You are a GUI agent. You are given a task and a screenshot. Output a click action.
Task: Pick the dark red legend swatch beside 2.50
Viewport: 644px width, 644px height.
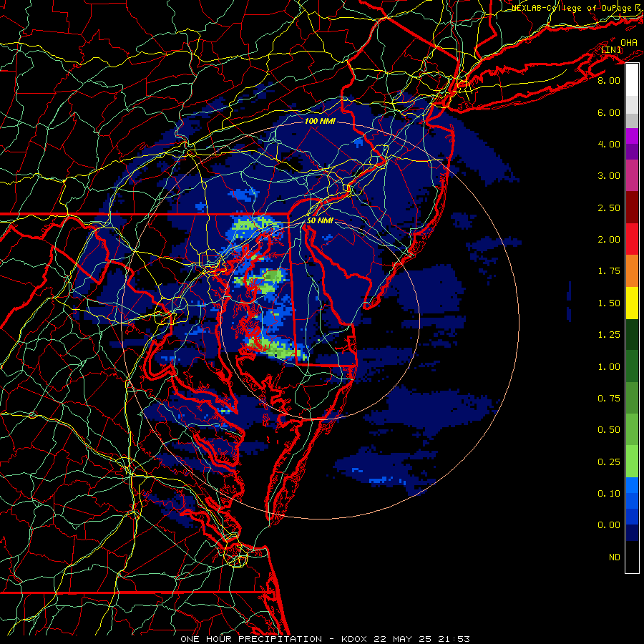tap(632, 208)
